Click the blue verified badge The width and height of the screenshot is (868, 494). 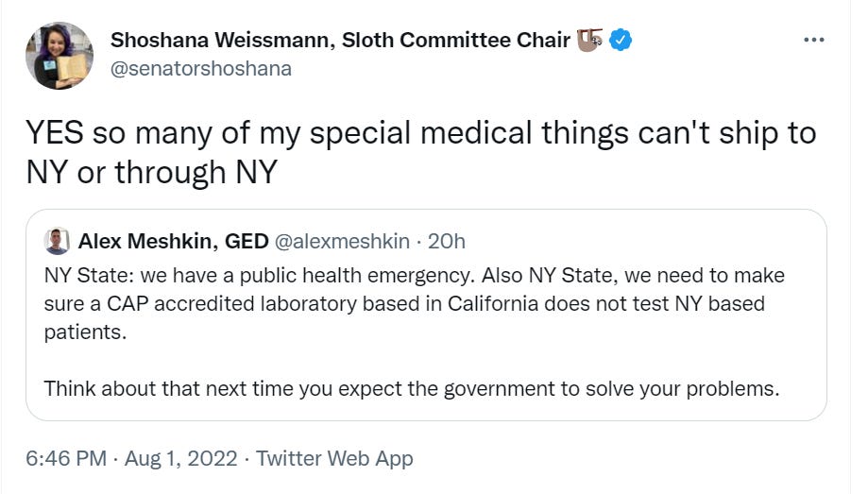click(x=620, y=40)
